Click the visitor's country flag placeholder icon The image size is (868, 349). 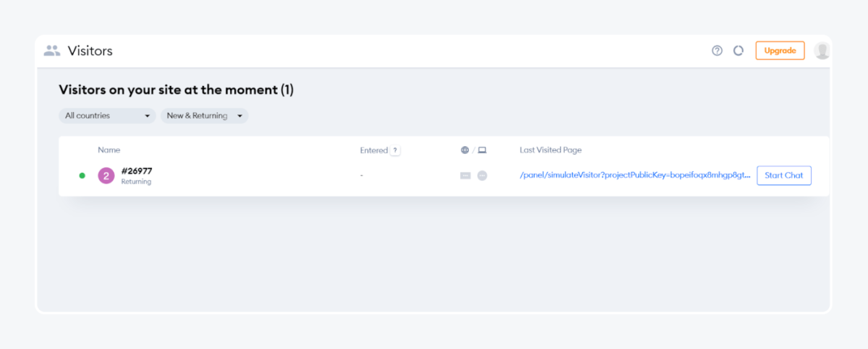click(x=465, y=176)
